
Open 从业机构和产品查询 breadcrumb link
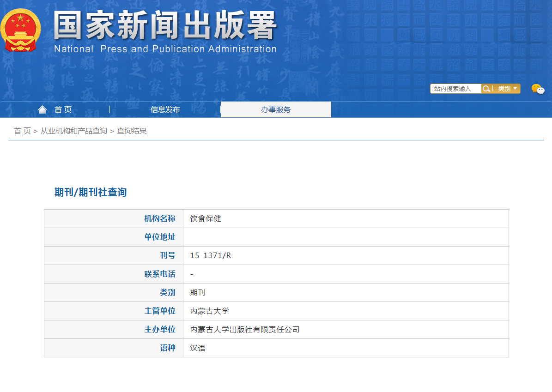74,131
